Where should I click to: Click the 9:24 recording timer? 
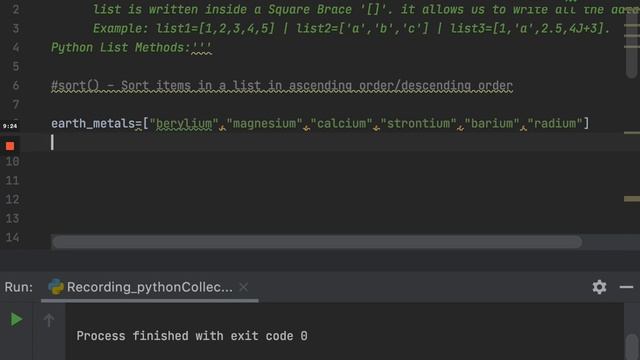pyautogui.click(x=10, y=126)
